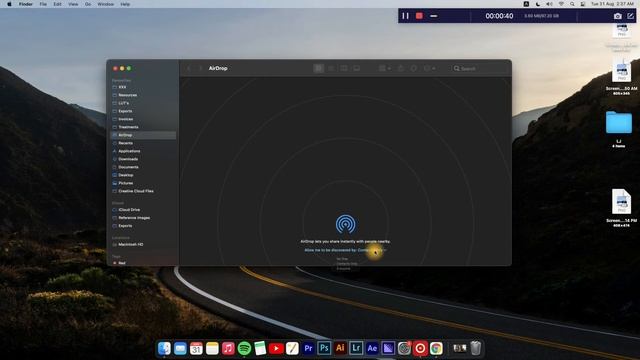Launch After Effects from the Dock
The height and width of the screenshot is (360, 640).
(x=372, y=348)
